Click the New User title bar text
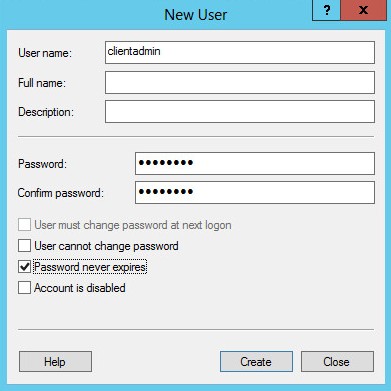Screen dimensions: 391x391 [x=196, y=15]
